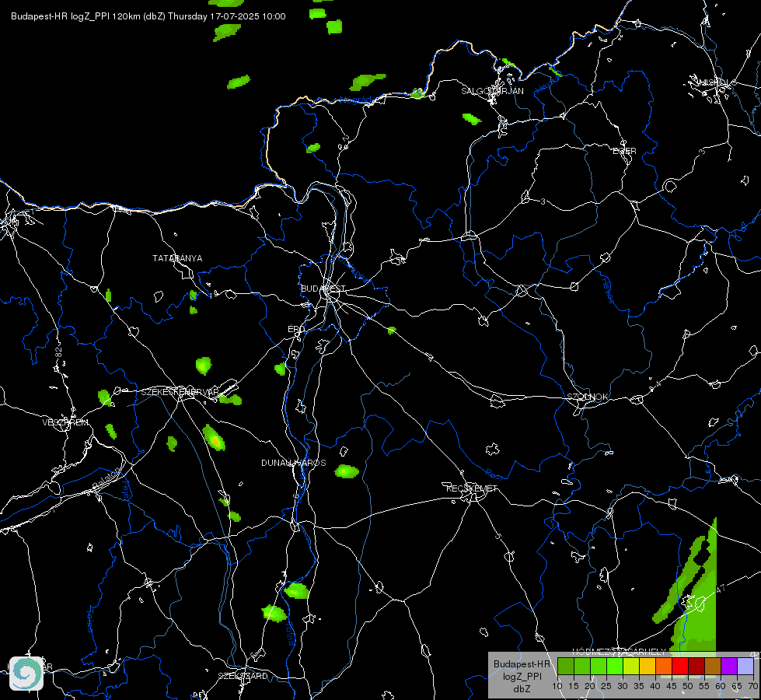Image resolution: width=761 pixels, height=700 pixels.
Task: Click the swirl logo icon
Action: (x=26, y=673)
